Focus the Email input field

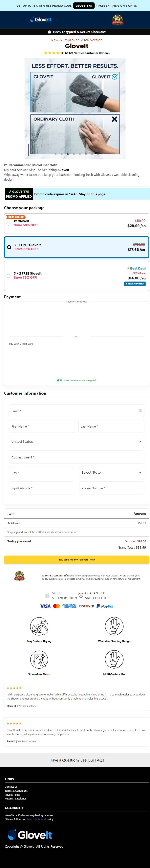click(77, 411)
